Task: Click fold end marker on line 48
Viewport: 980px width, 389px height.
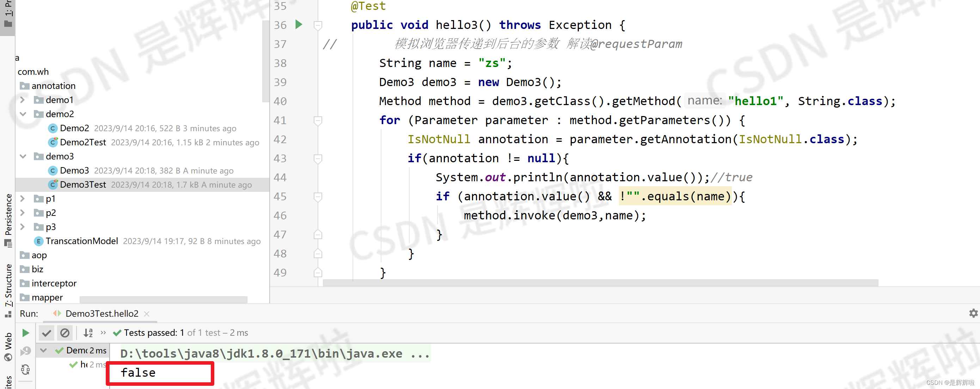Action: pyautogui.click(x=318, y=254)
